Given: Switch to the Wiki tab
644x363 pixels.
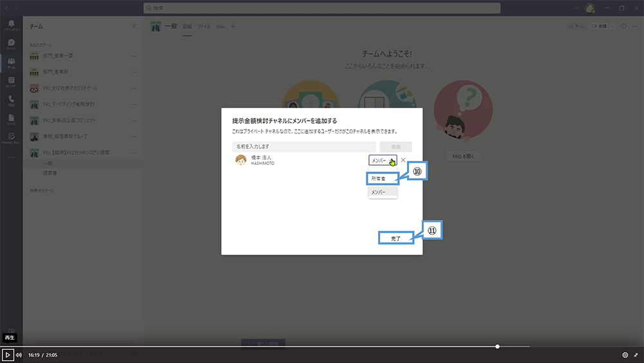Looking at the screenshot, I should coord(220,26).
